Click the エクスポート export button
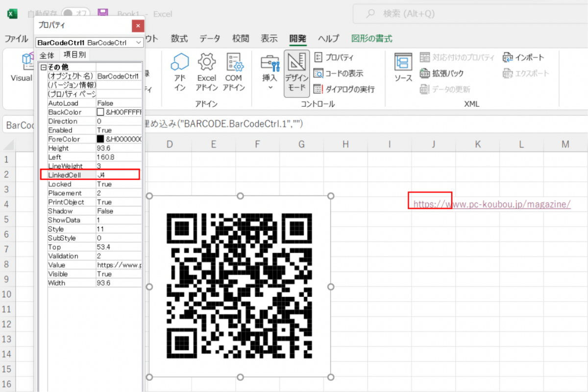This screenshot has height=392, width=588. pyautogui.click(x=526, y=73)
